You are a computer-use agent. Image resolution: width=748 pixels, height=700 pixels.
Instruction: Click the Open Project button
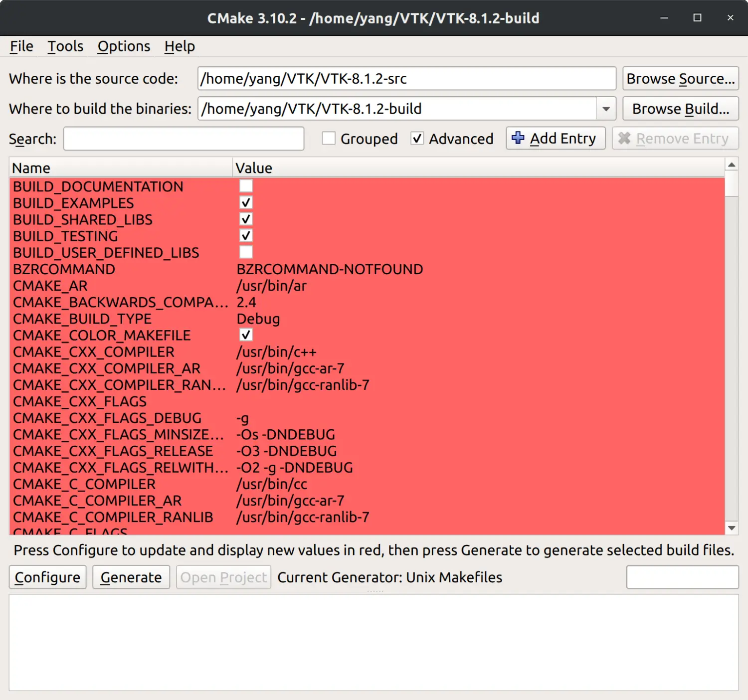223,577
